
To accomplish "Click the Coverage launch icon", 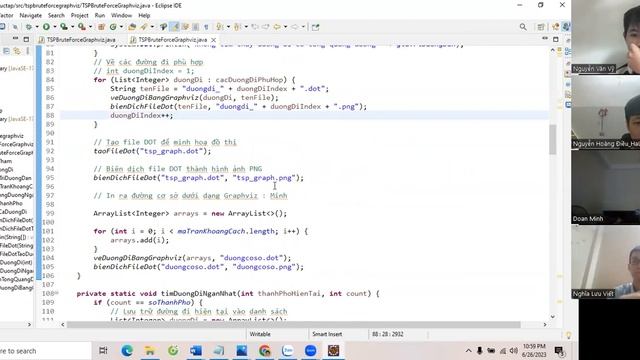I will click(64, 27).
